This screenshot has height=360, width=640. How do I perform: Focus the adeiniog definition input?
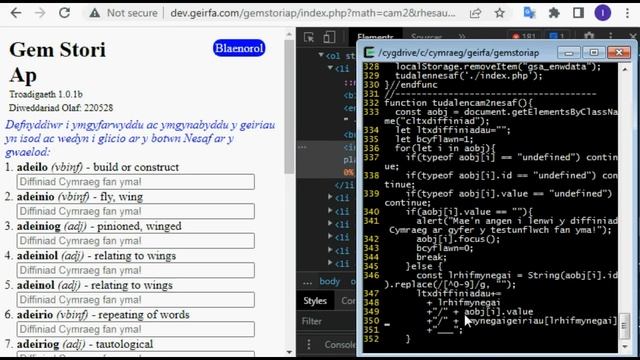pyautogui.click(x=136, y=240)
